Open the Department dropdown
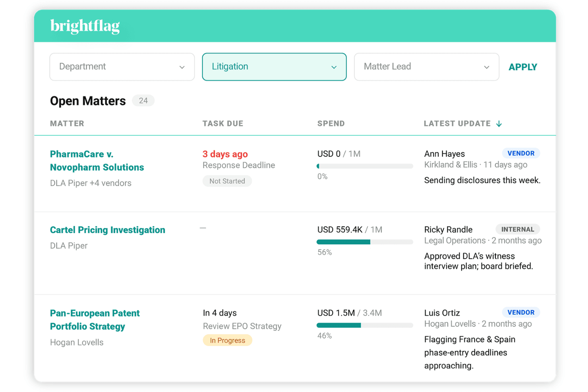Viewport: 588px width, 392px height. pyautogui.click(x=122, y=67)
